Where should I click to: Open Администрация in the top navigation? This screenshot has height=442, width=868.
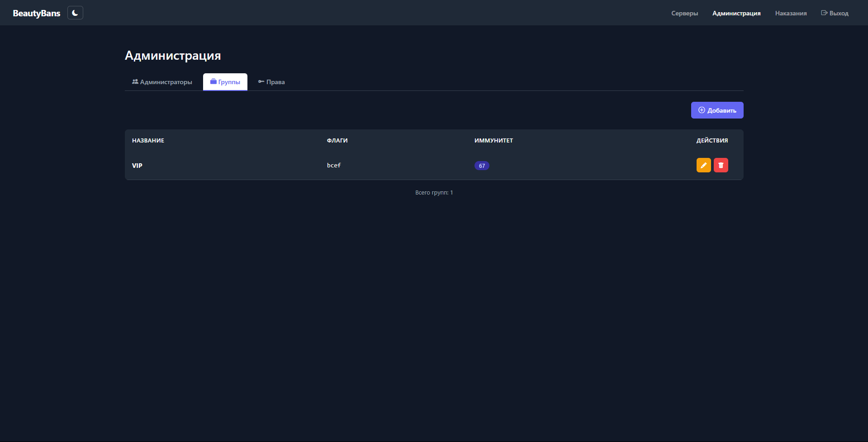point(736,13)
